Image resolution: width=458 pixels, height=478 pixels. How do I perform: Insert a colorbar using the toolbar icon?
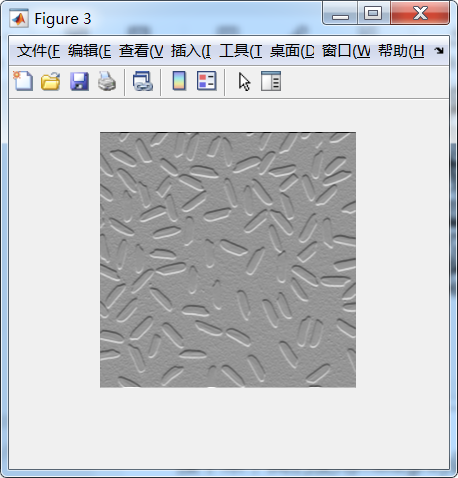pos(179,81)
